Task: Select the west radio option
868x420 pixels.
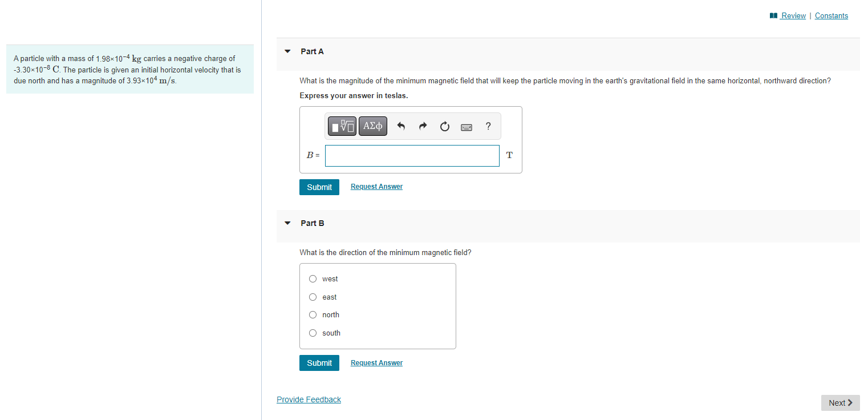Action: tap(313, 279)
